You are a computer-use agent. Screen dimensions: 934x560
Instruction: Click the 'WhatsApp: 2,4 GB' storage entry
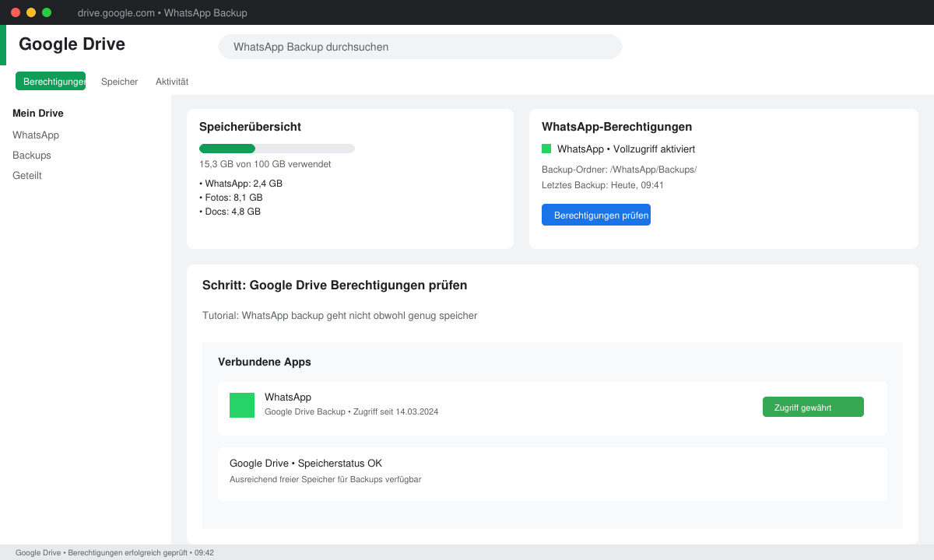[x=241, y=184]
